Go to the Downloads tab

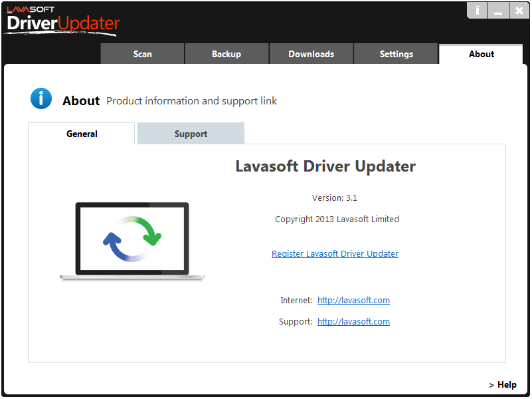pos(311,54)
